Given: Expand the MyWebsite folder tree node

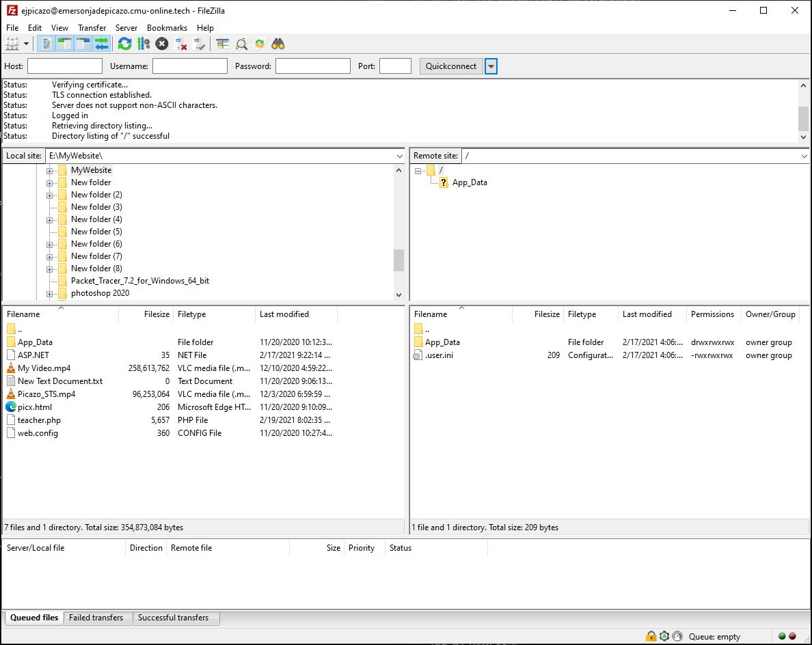Looking at the screenshot, I should (x=50, y=170).
